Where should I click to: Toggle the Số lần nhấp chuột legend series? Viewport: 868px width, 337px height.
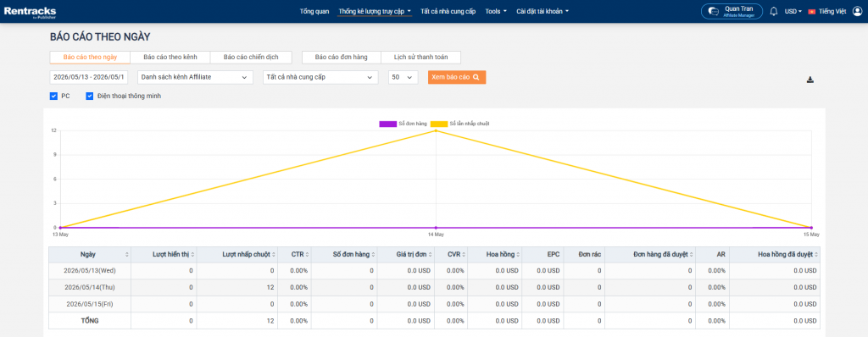(x=459, y=124)
